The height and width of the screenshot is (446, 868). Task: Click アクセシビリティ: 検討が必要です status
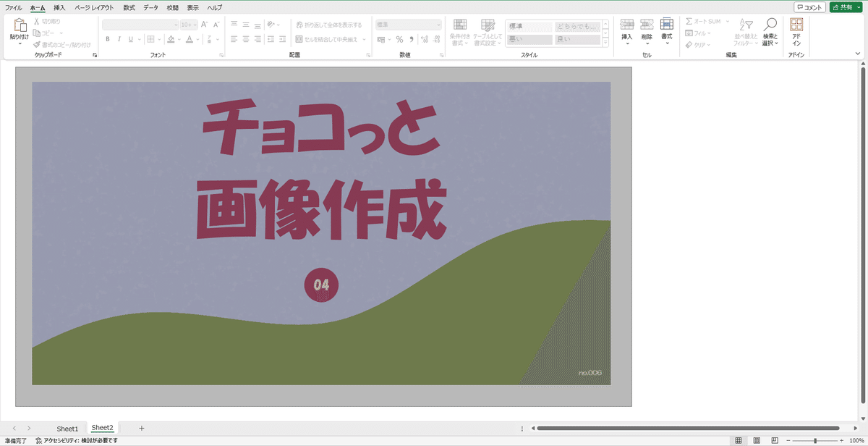point(76,440)
